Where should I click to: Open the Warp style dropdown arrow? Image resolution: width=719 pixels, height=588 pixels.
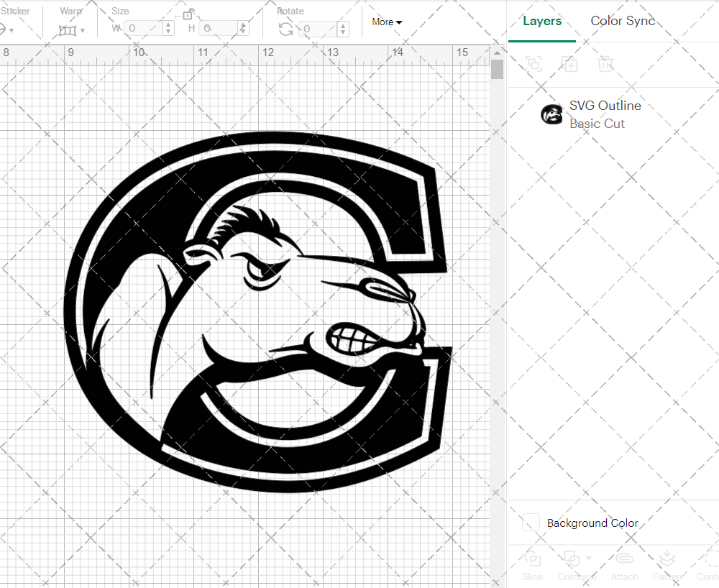point(82,30)
